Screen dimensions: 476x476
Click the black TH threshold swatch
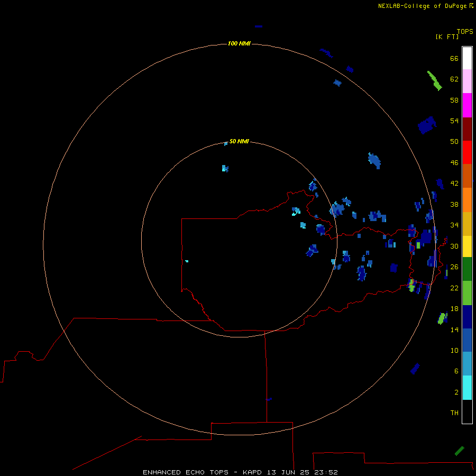(467, 411)
